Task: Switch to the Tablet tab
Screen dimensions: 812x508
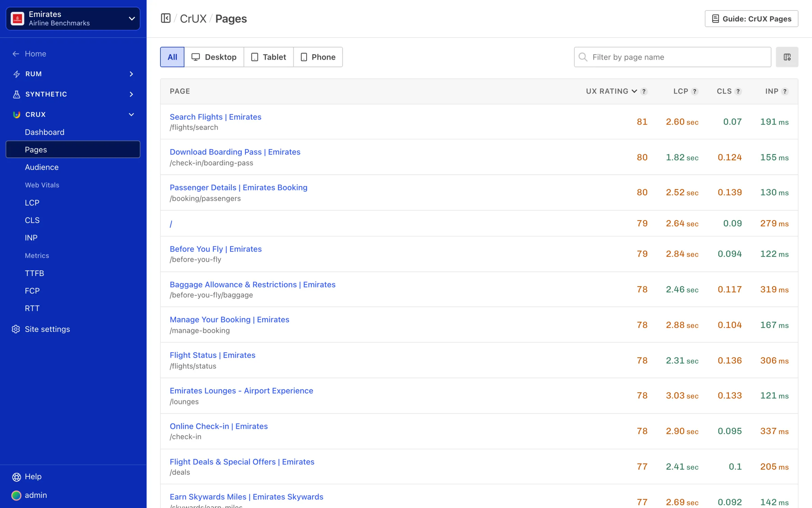Action: [x=269, y=57]
